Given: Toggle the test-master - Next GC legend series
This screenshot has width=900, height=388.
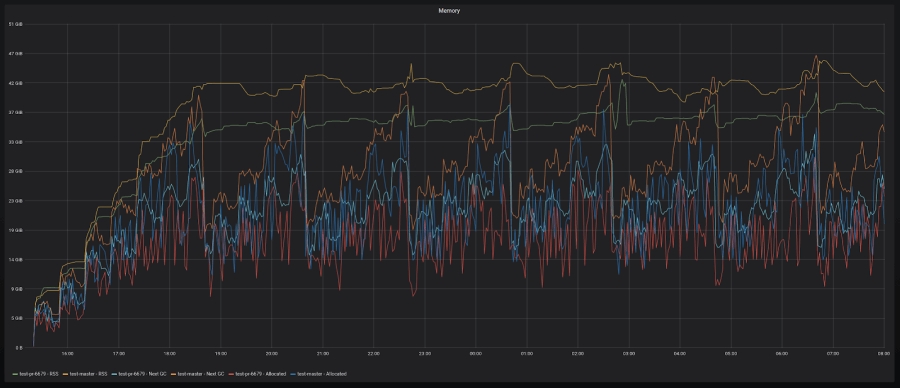Looking at the screenshot, I should pos(201,374).
